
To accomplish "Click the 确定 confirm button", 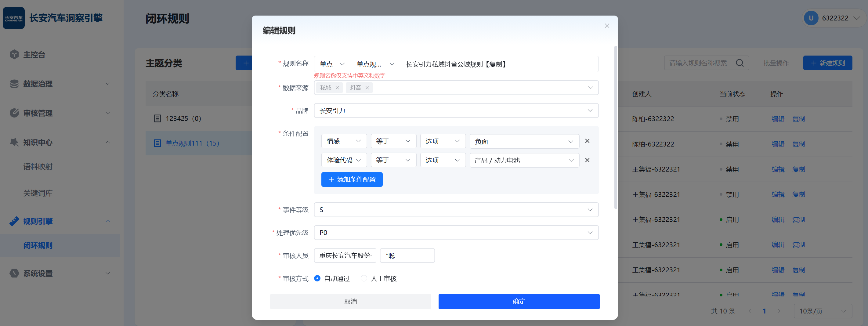I will pyautogui.click(x=519, y=301).
